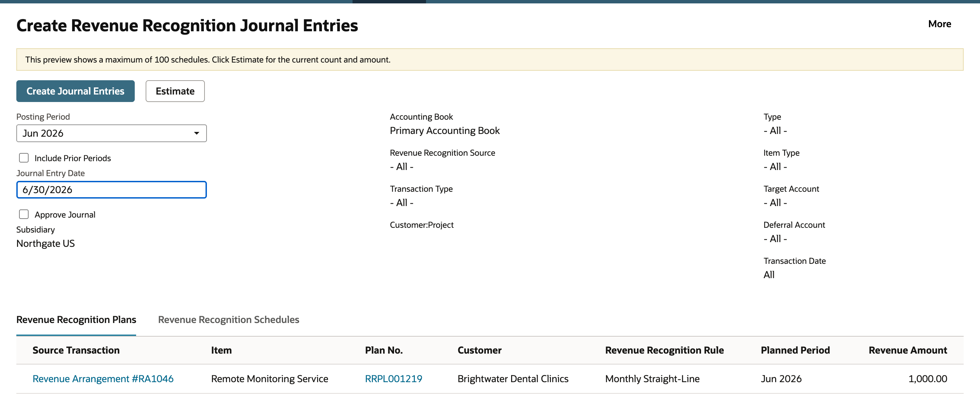980x408 pixels.
Task: Switch to the Revenue Recognition Schedules tab
Action: (x=229, y=320)
